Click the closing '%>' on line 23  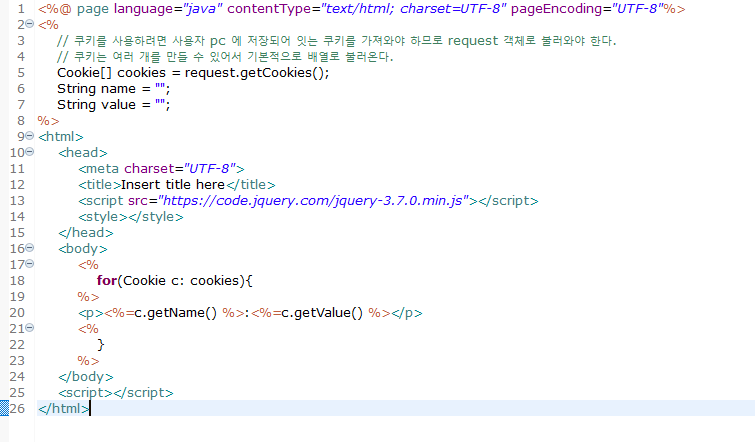pyautogui.click(x=88, y=361)
